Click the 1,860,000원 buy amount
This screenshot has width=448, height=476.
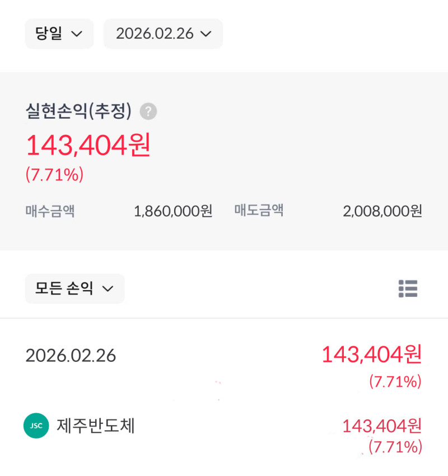click(x=173, y=211)
